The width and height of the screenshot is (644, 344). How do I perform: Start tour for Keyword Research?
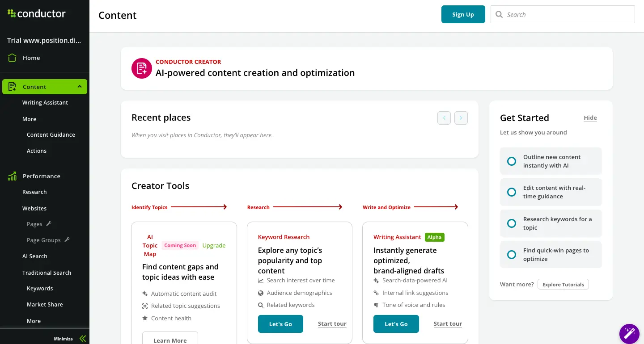pos(332,324)
